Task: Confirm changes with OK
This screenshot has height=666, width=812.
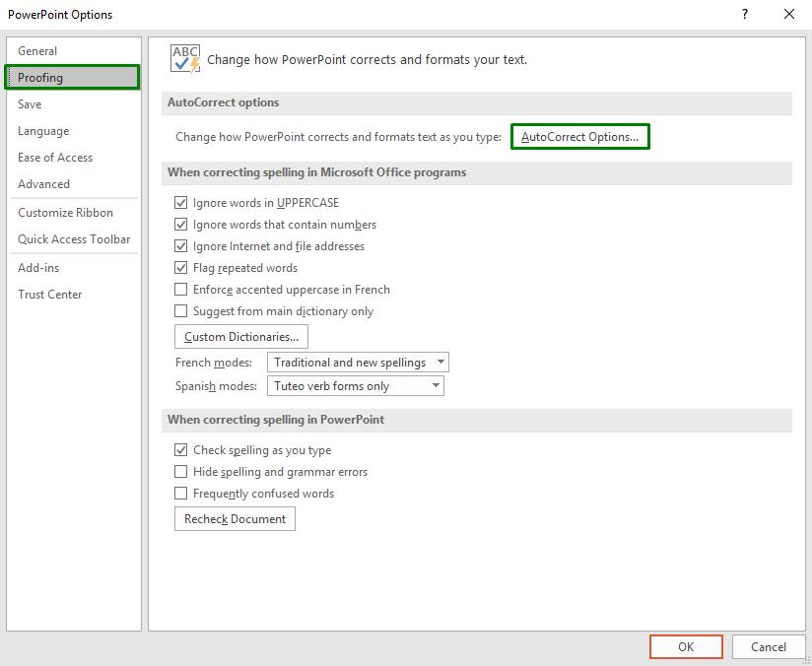Action: click(x=686, y=646)
